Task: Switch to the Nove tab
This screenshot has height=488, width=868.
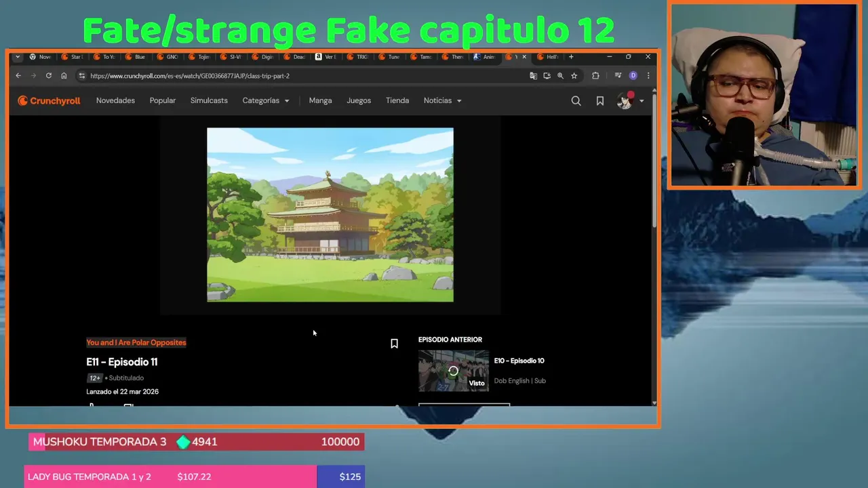Action: click(40, 57)
